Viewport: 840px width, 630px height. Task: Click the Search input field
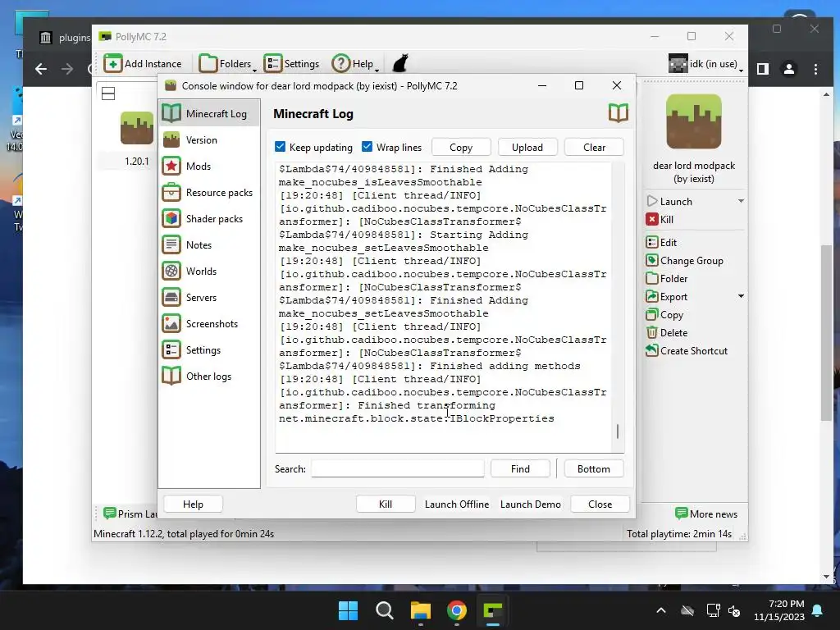point(398,468)
